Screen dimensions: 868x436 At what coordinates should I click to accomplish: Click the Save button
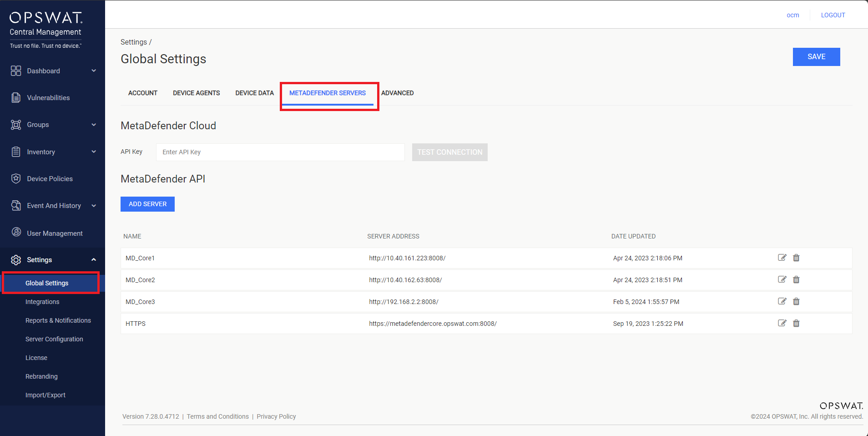[816, 57]
